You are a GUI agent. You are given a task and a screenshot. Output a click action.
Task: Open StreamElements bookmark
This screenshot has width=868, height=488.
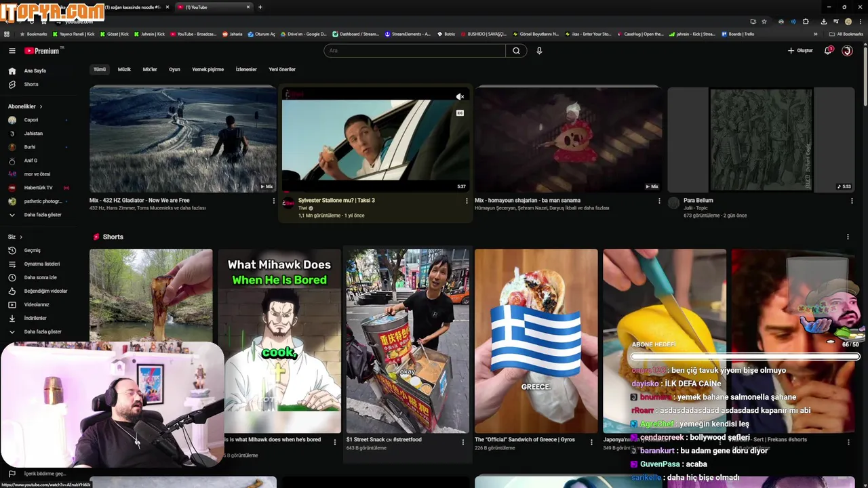408,34
